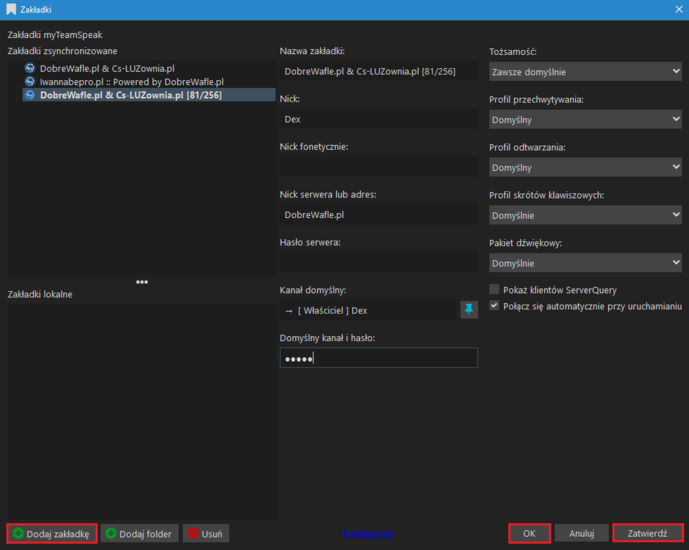Click the three-dot divider above Zakładki lokalne

[x=141, y=282]
